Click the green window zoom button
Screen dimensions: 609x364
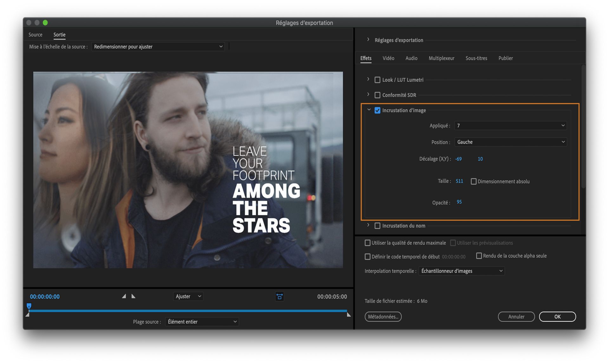(x=45, y=23)
